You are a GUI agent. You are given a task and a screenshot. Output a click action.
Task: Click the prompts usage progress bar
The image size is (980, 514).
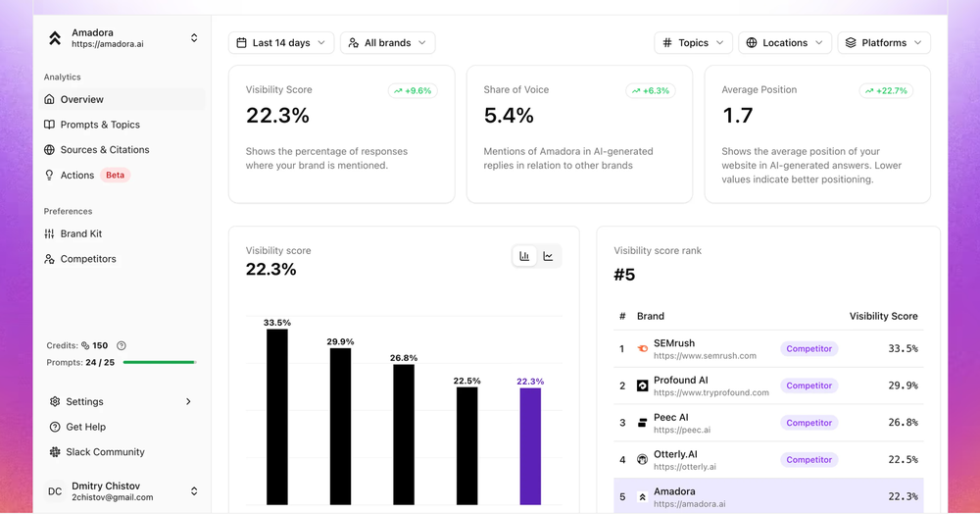[160, 363]
